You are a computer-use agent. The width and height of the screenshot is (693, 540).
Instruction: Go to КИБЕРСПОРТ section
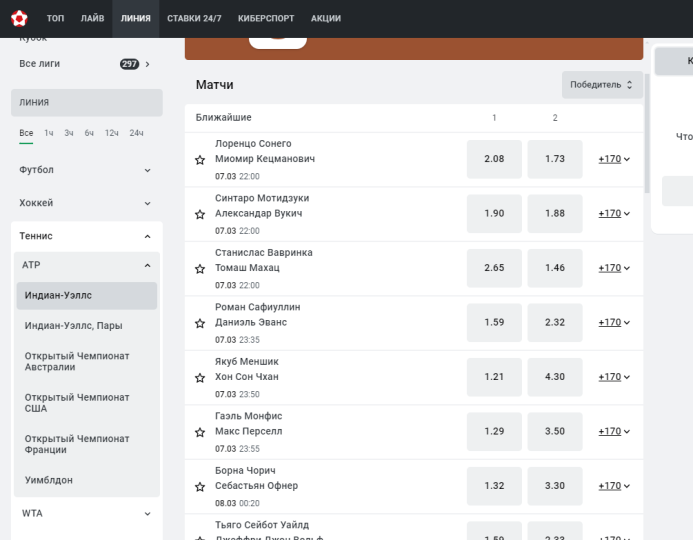(x=266, y=18)
